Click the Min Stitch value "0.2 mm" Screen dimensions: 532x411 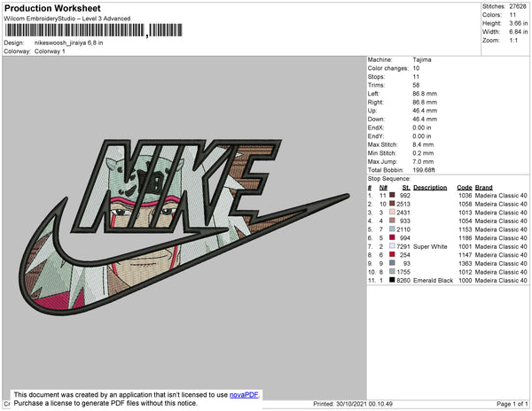click(423, 153)
